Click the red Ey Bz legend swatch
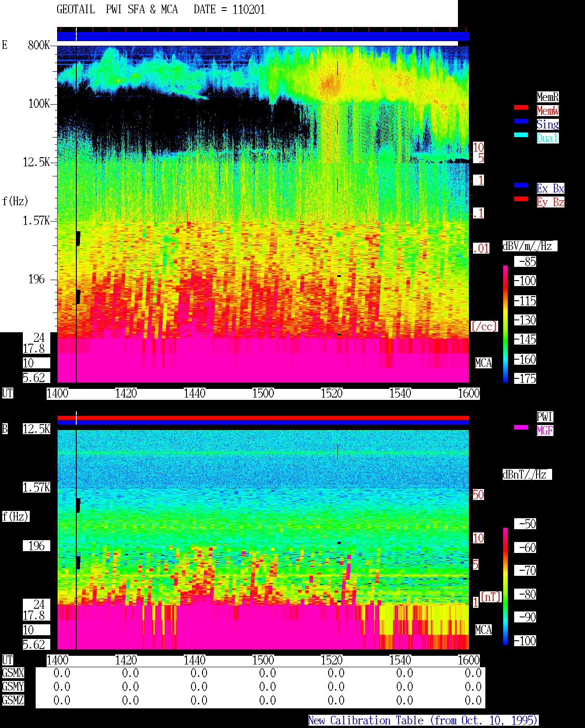This screenshot has width=585, height=728. point(521,199)
